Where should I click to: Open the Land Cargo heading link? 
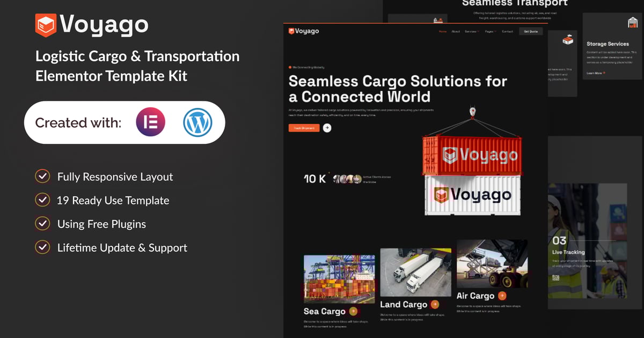pyautogui.click(x=404, y=304)
